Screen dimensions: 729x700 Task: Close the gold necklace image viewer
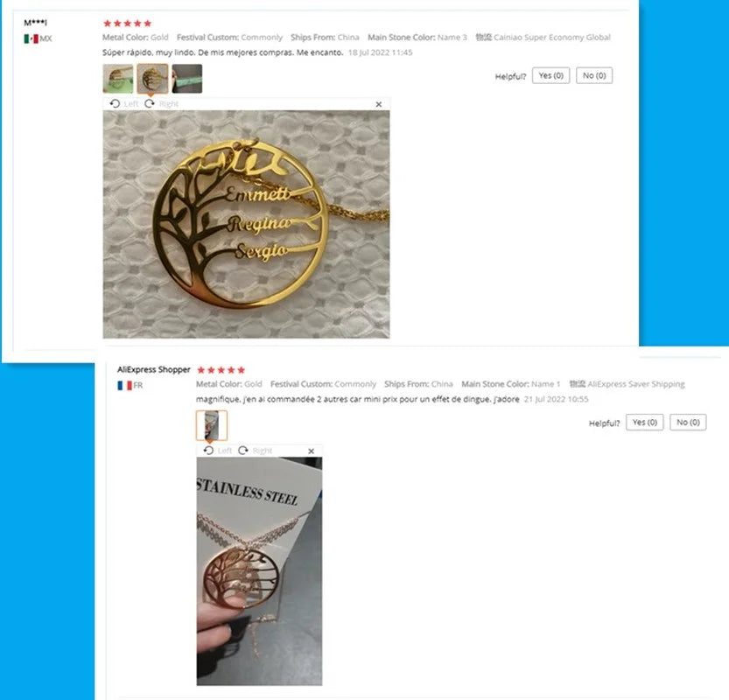tap(378, 104)
